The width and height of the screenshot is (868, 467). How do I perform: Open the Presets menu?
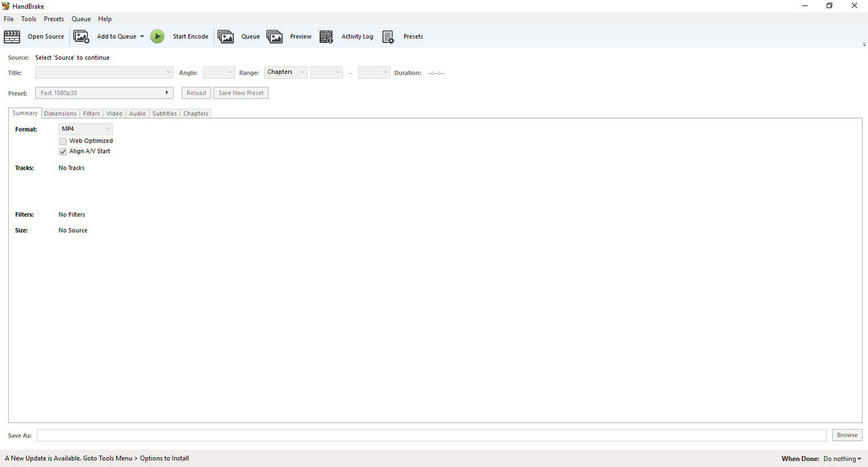click(x=54, y=19)
